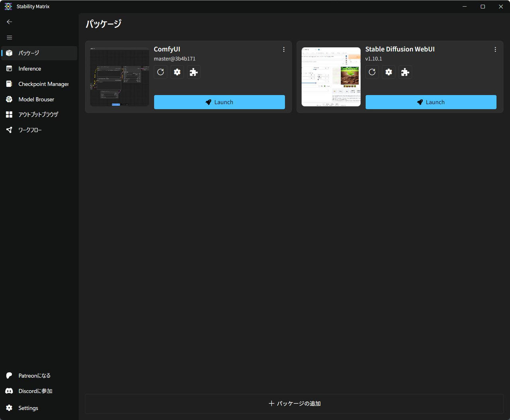Click the ComfyUI preview thumbnail
Image resolution: width=510 pixels, height=420 pixels.
pos(120,77)
